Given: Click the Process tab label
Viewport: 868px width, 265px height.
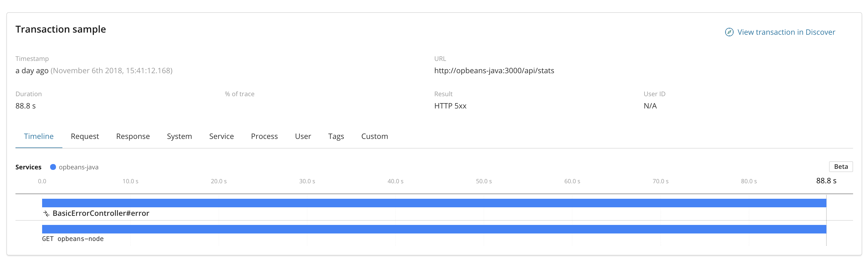Looking at the screenshot, I should [264, 136].
